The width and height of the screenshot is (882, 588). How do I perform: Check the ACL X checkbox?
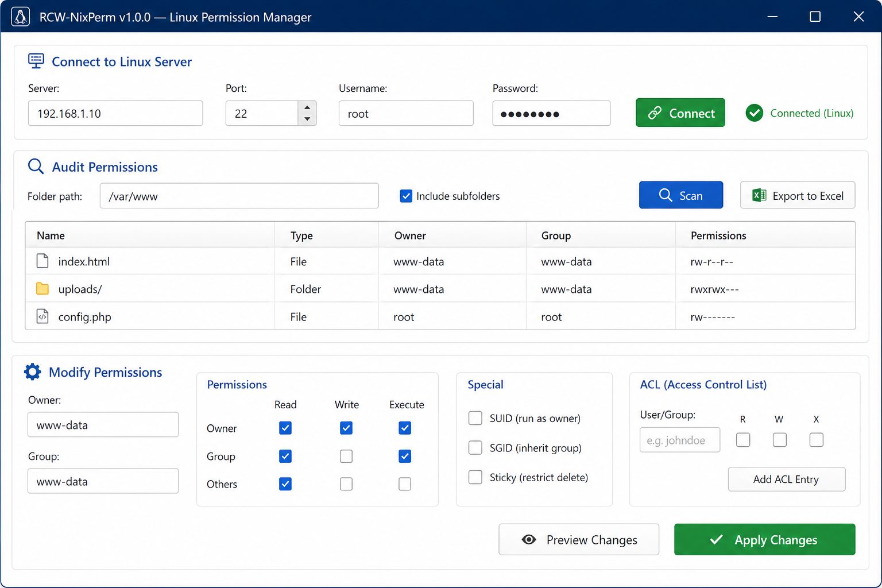point(817,440)
